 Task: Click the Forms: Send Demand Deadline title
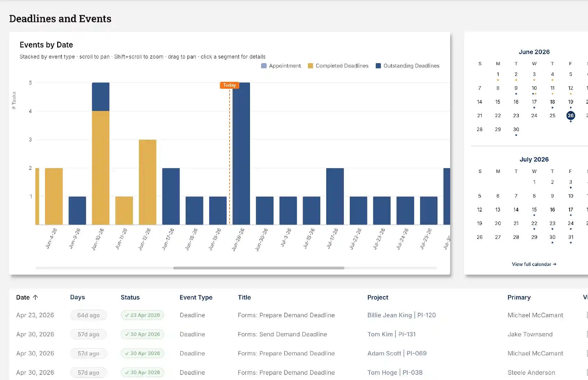click(x=282, y=334)
